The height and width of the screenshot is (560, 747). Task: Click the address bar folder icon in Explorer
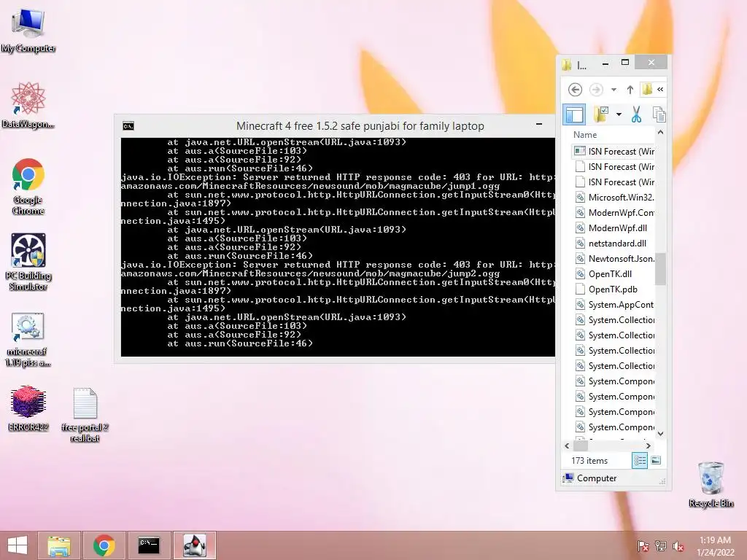(x=647, y=89)
